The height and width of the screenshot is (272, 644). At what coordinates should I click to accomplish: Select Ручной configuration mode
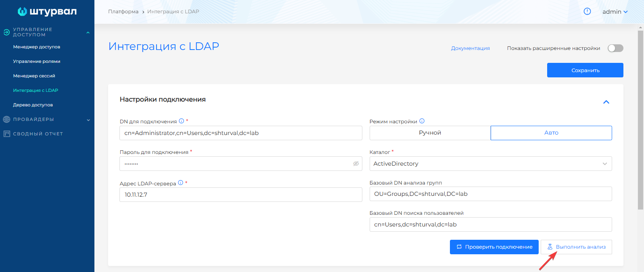pos(430,133)
